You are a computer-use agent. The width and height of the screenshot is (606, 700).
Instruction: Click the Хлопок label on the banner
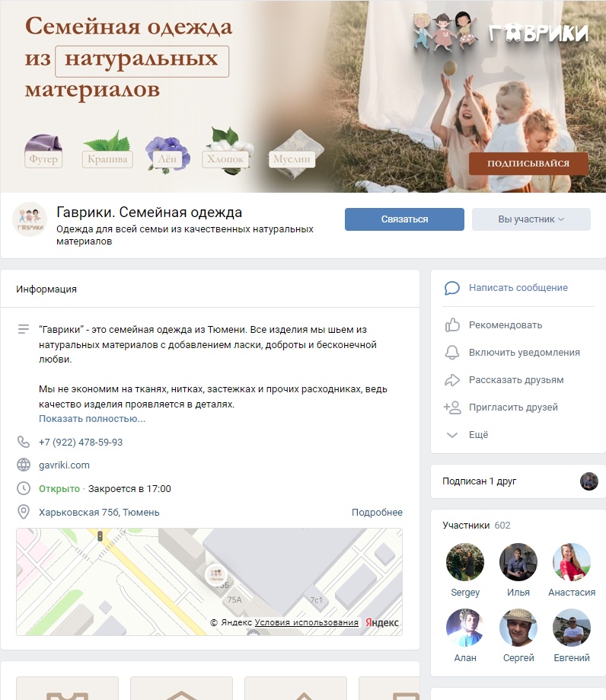click(x=225, y=159)
